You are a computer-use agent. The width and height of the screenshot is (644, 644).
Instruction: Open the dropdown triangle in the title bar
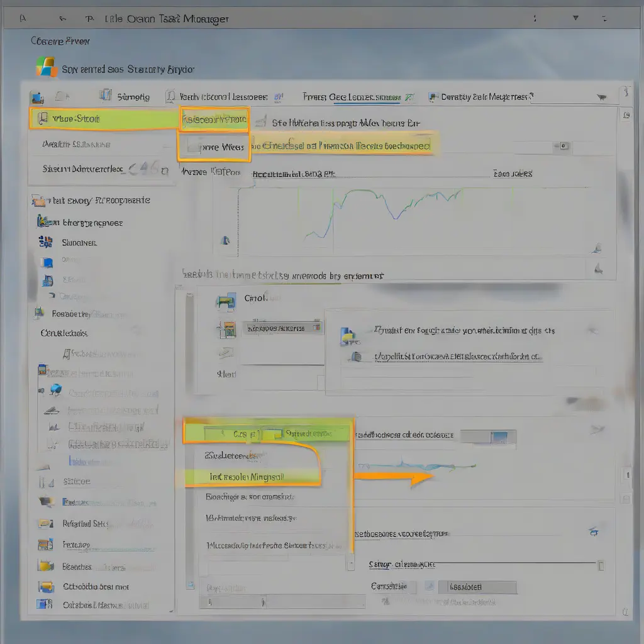[575, 18]
